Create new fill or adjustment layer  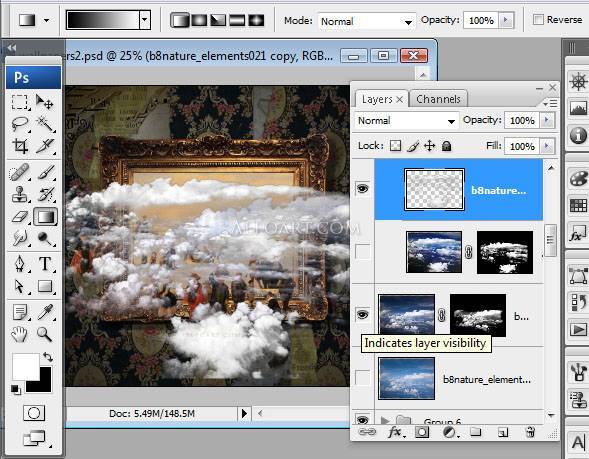(450, 432)
